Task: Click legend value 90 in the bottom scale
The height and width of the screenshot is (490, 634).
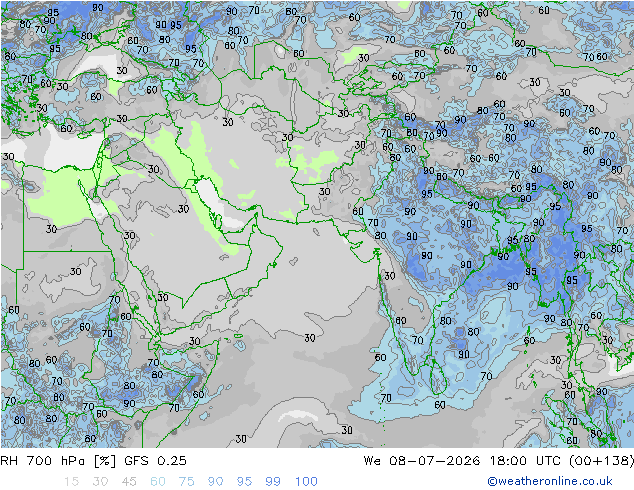Action: point(215,481)
